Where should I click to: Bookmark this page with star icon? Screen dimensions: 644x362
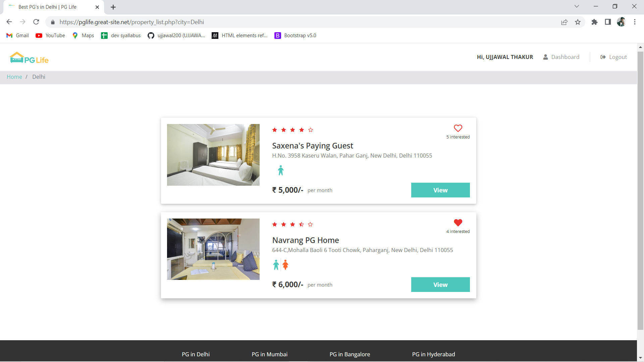point(578,22)
